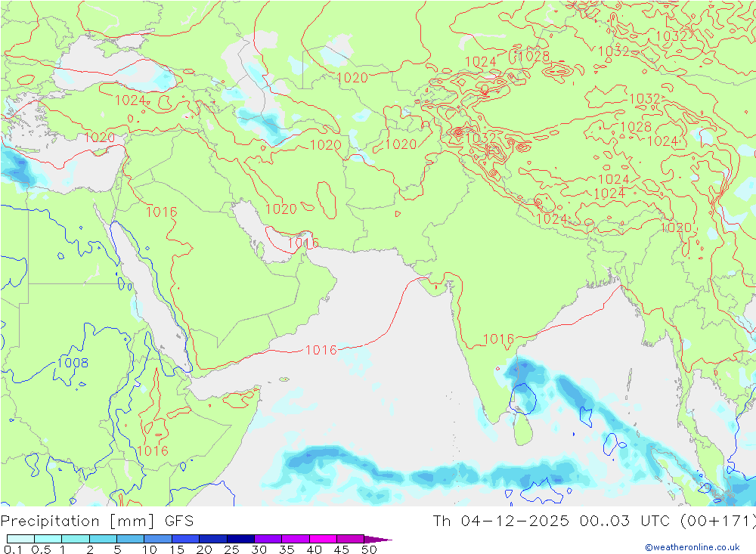This screenshot has width=756, height=554.
Task: Click the '(00+171)' forecast hour text
Action: coord(718,522)
